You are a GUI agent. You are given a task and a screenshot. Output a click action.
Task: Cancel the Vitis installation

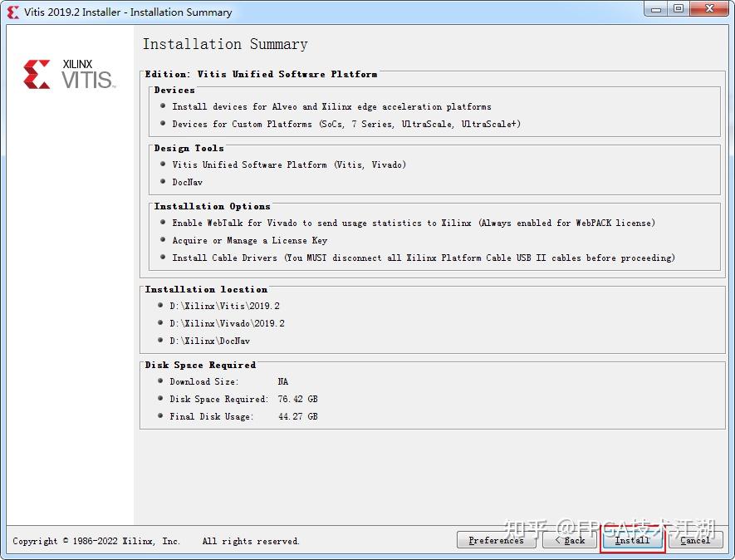pyautogui.click(x=694, y=540)
